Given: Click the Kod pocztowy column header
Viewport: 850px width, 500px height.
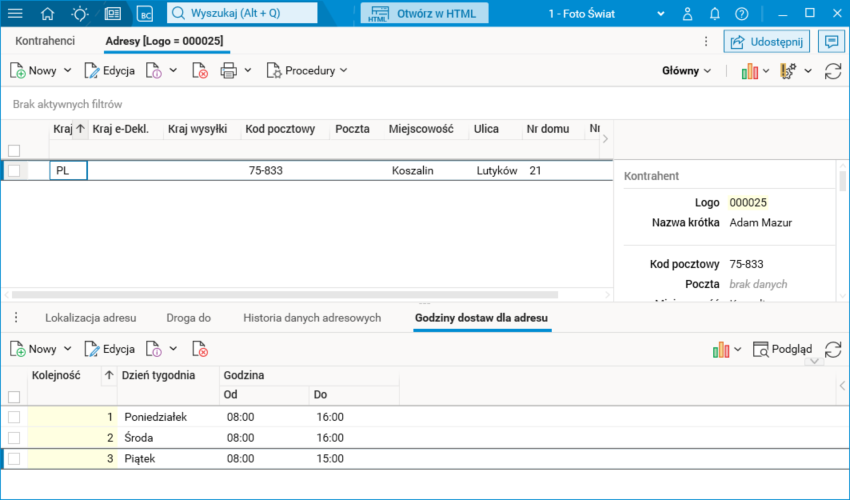Looking at the screenshot, I should coord(280,129).
